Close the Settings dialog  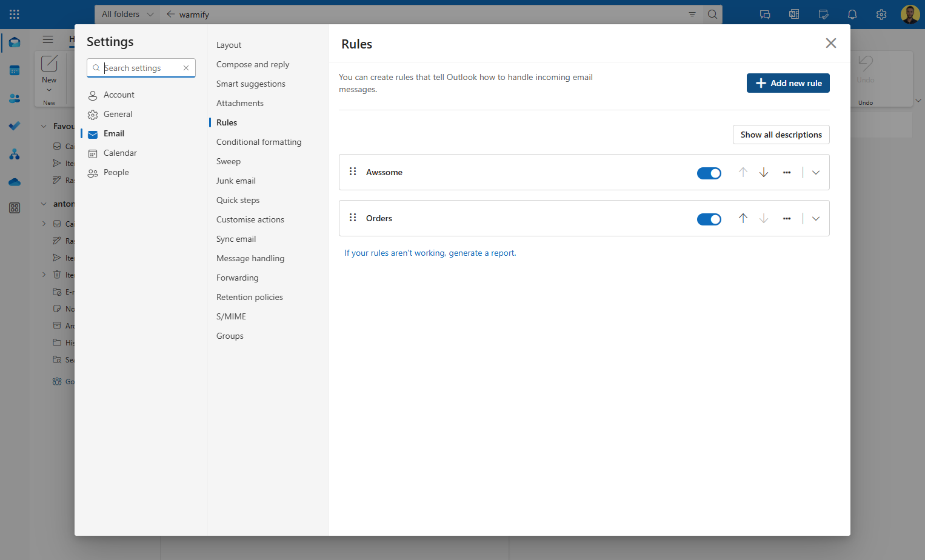tap(831, 43)
